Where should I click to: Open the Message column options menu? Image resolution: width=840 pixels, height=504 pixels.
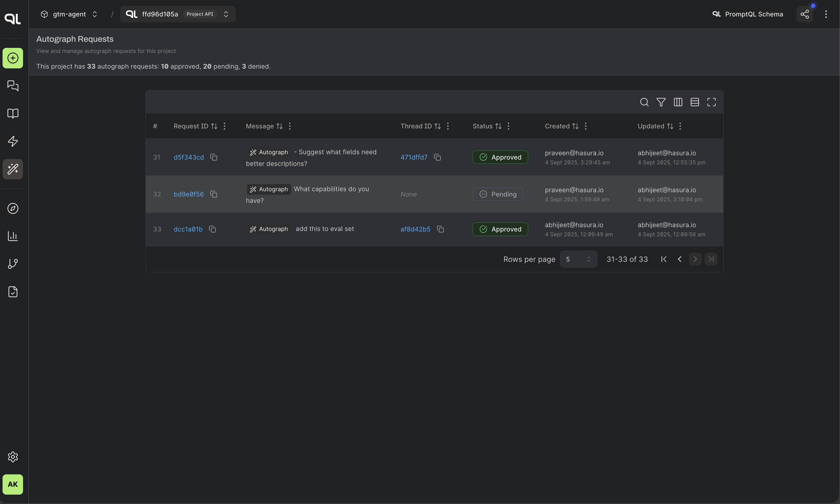coord(290,126)
